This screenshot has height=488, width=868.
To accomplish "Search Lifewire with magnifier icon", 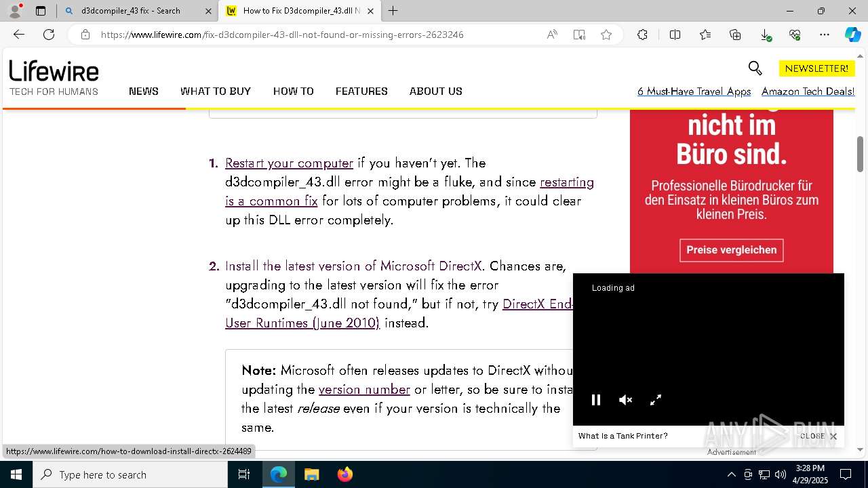I will 755,68.
